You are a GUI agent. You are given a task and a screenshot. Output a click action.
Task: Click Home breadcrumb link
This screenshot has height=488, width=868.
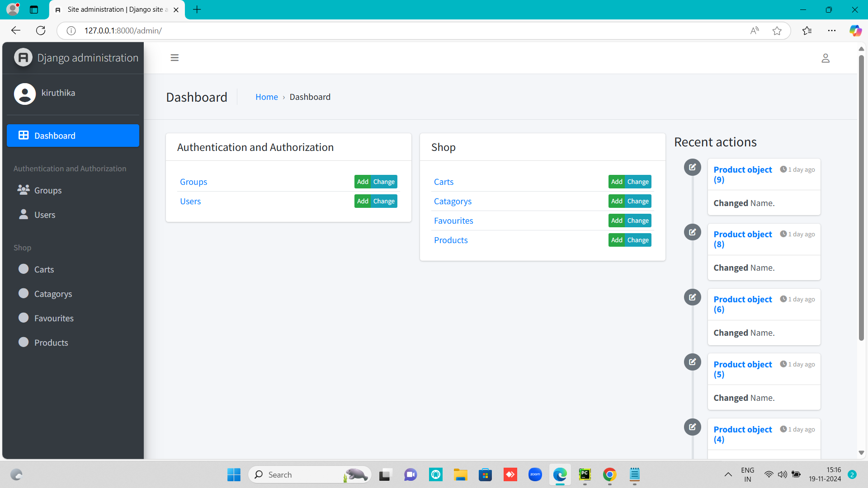point(267,97)
